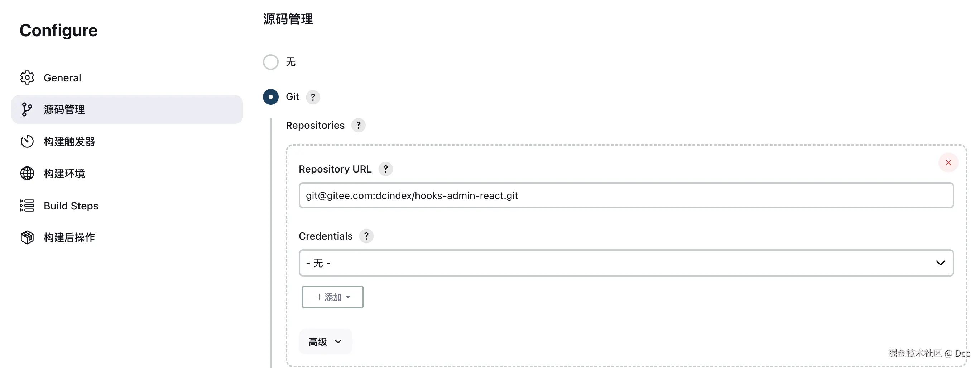Expand the 高级 advanced section
This screenshot has height=368, width=980.
[x=325, y=342]
